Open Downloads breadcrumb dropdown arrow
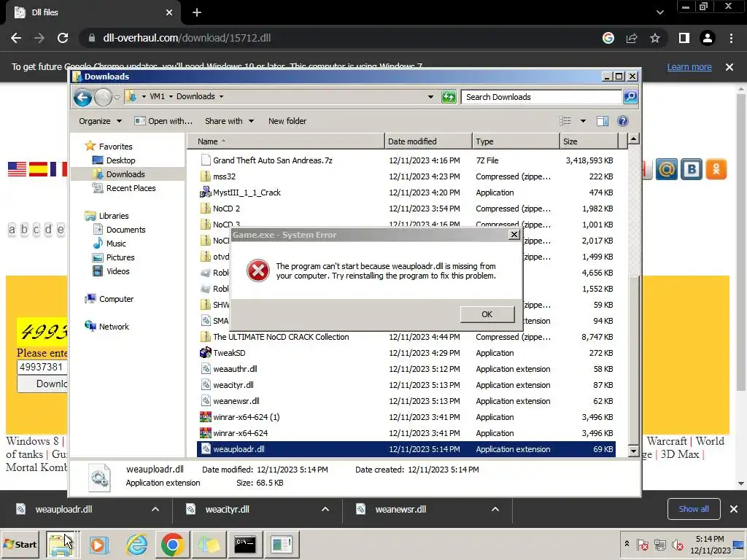Screen dimensions: 747x560 coord(221,97)
